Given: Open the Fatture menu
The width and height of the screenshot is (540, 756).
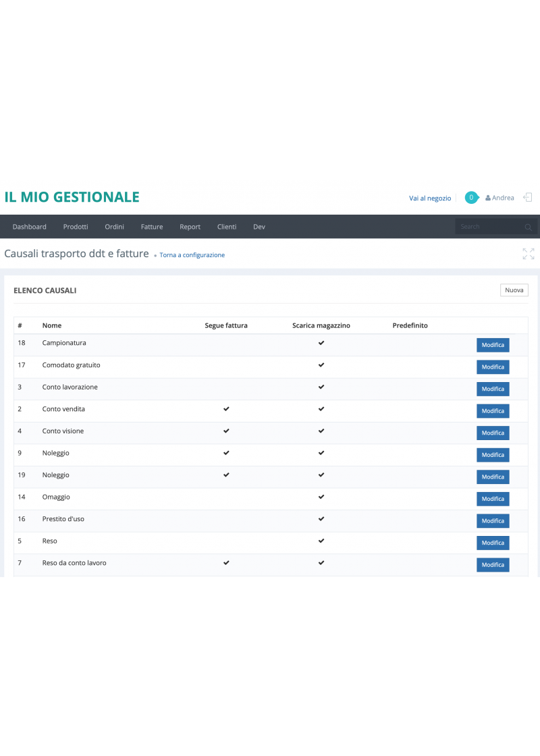Looking at the screenshot, I should coord(152,227).
